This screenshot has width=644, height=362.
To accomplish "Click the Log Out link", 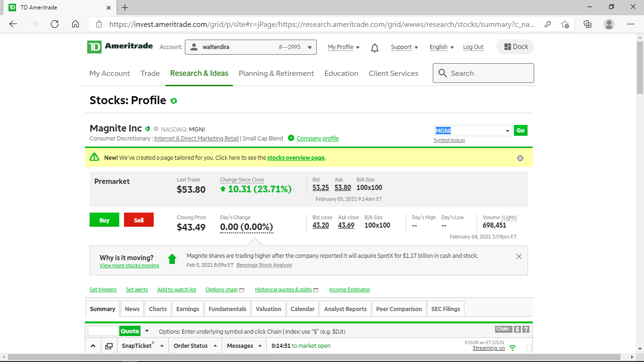I will pos(473,47).
